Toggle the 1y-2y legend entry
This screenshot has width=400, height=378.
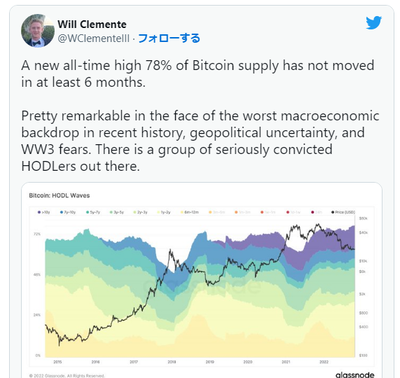click(164, 212)
